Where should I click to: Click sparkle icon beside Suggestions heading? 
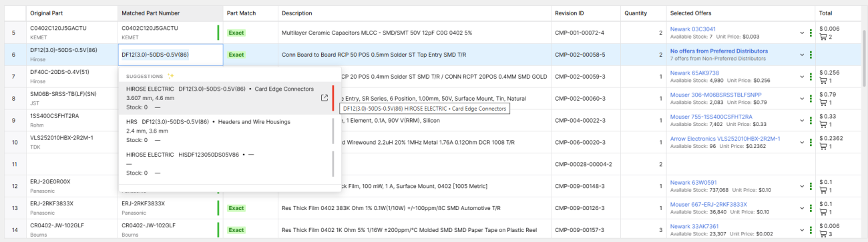[170, 76]
